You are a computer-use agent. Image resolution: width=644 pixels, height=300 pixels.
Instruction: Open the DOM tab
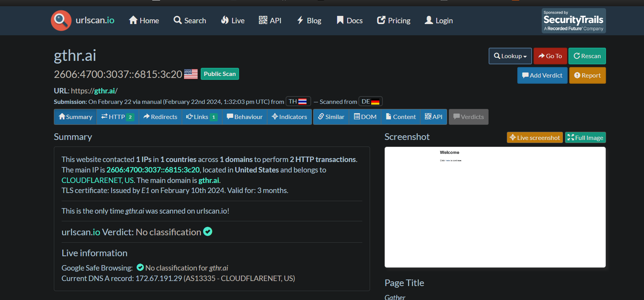(x=365, y=117)
